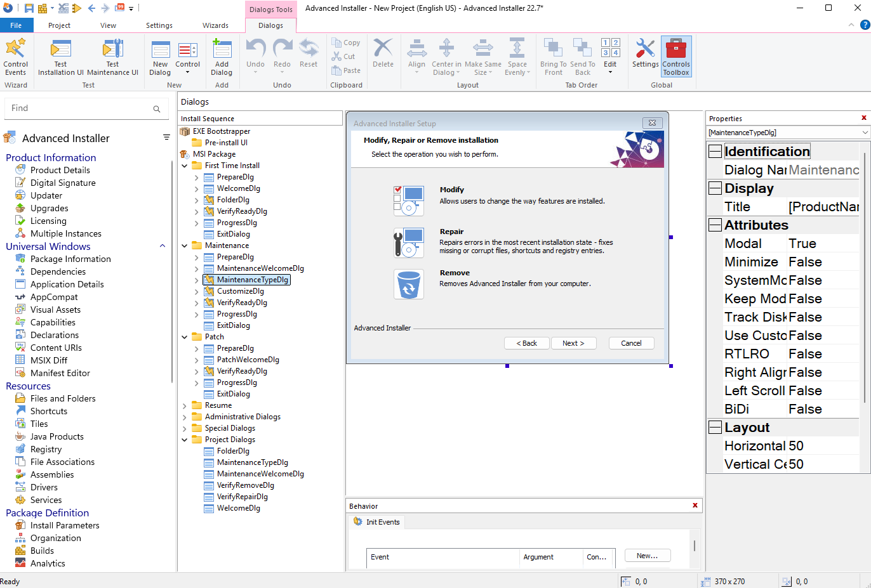Select Pre-install UI tree item

[x=226, y=143]
